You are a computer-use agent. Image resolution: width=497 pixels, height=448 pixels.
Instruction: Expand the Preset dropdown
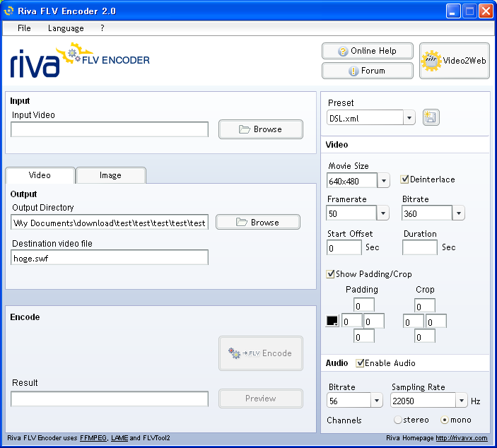[409, 118]
